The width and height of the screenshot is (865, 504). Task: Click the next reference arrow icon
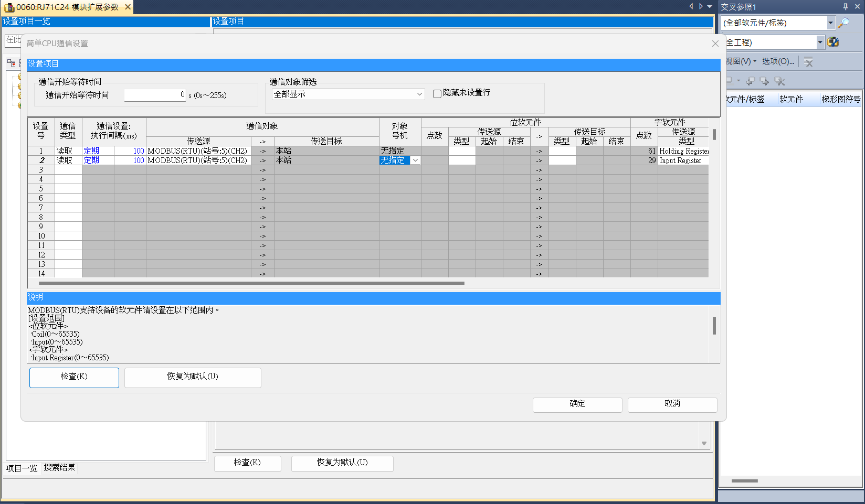765,81
